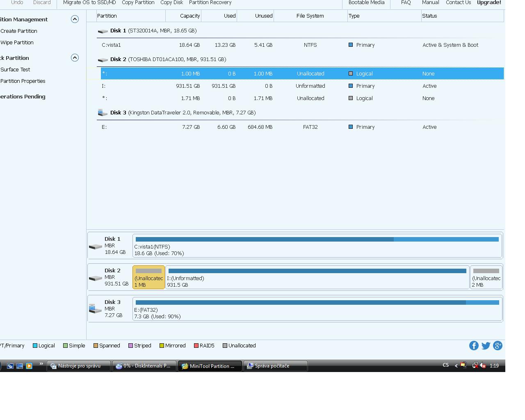Click the Disk 2 (TOSHIBA DT01ACA100) header row

click(300, 59)
